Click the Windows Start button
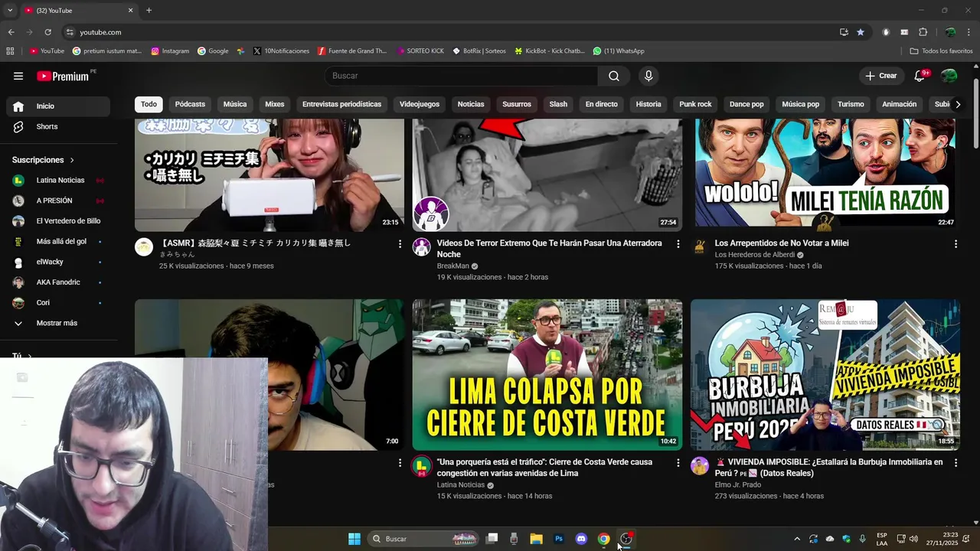The image size is (980, 551). [354, 539]
